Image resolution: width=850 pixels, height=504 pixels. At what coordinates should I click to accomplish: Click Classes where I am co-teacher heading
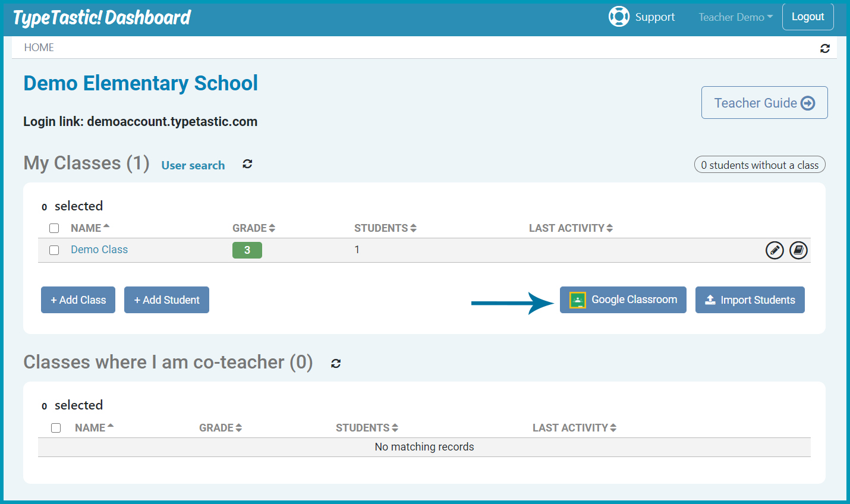tap(168, 362)
